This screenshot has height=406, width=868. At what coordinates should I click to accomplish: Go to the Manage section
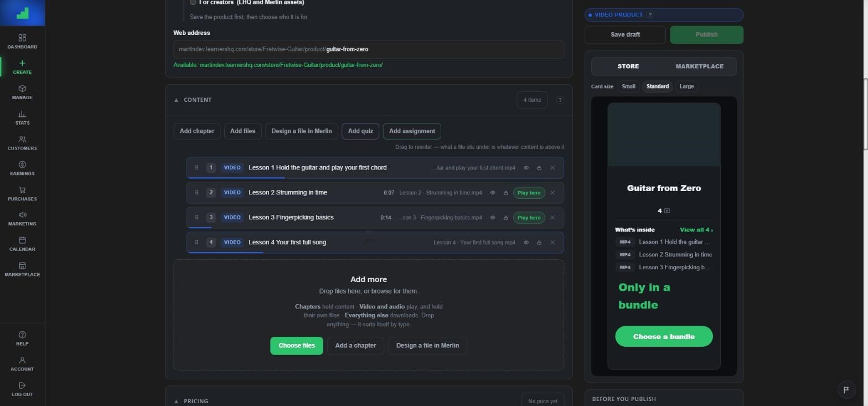22,92
